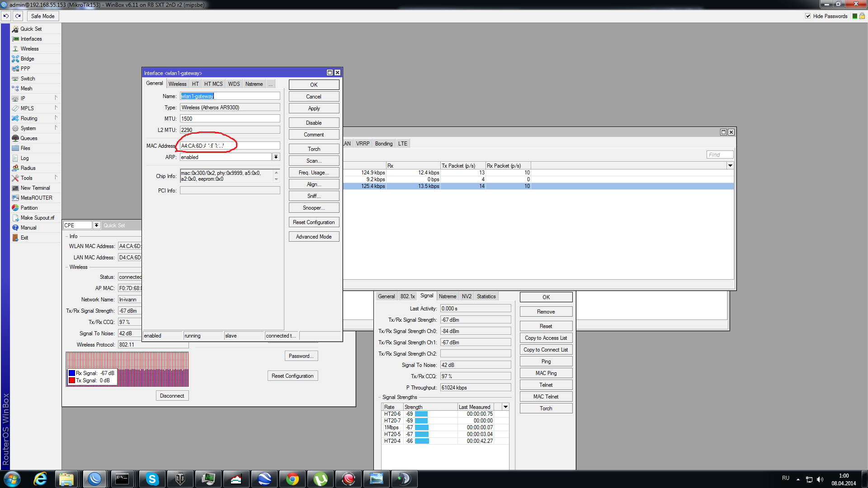Image resolution: width=868 pixels, height=488 pixels.
Task: Open the ARP enabled dropdown arrow
Action: click(276, 157)
